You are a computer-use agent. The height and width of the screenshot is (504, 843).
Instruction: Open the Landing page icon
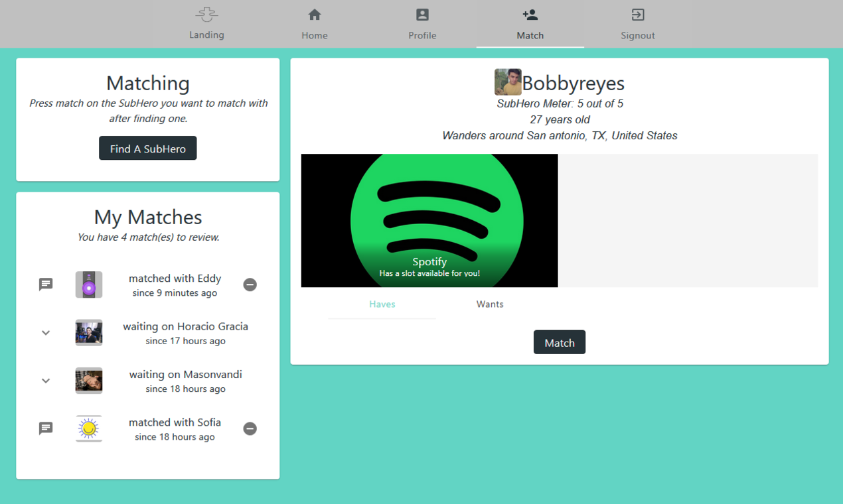pos(206,14)
